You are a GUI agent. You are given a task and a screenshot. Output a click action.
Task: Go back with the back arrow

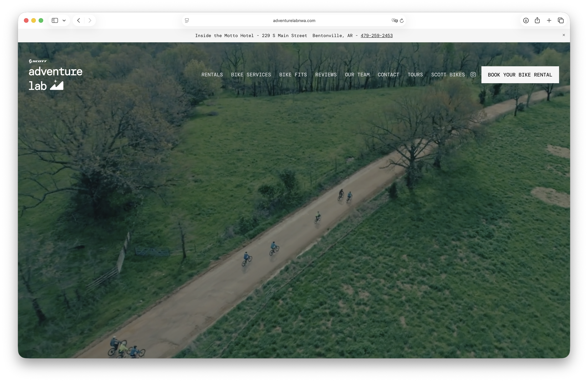point(79,20)
